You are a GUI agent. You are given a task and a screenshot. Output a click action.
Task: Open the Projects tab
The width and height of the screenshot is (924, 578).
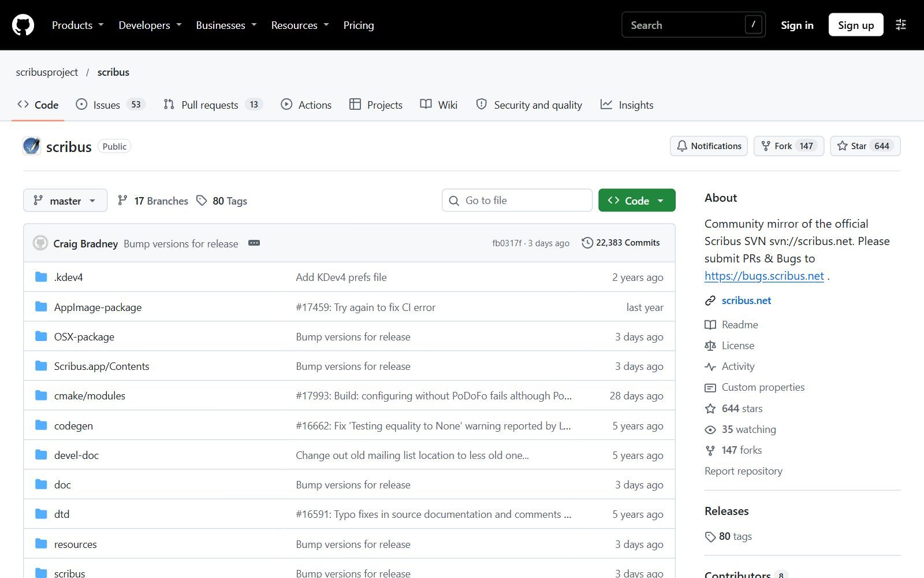376,105
